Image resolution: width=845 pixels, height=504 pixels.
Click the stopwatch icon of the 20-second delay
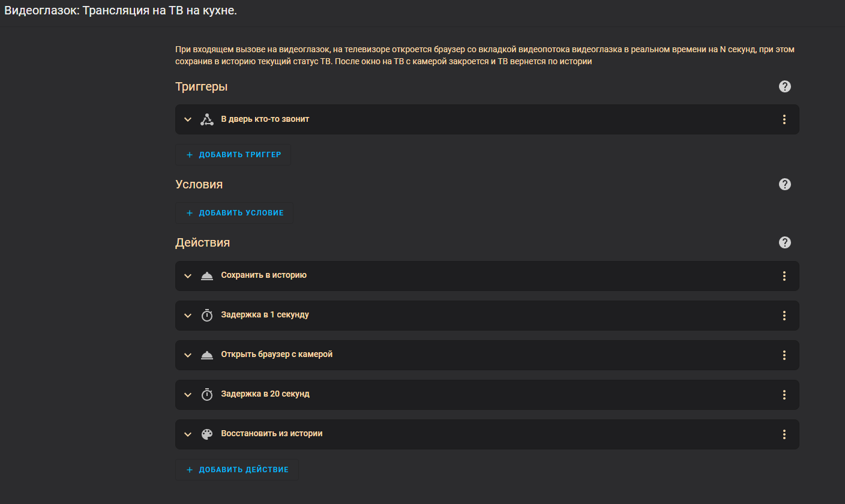(x=207, y=395)
